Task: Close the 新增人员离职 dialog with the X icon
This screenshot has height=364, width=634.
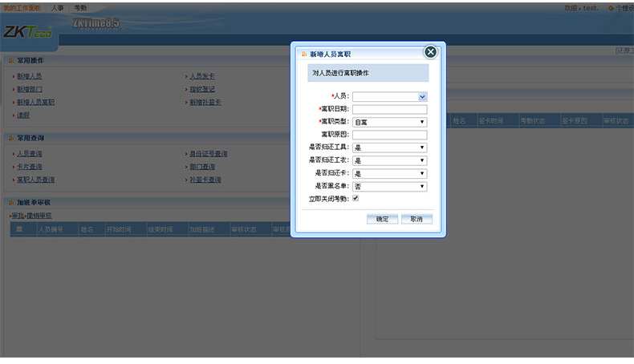Action: point(430,52)
